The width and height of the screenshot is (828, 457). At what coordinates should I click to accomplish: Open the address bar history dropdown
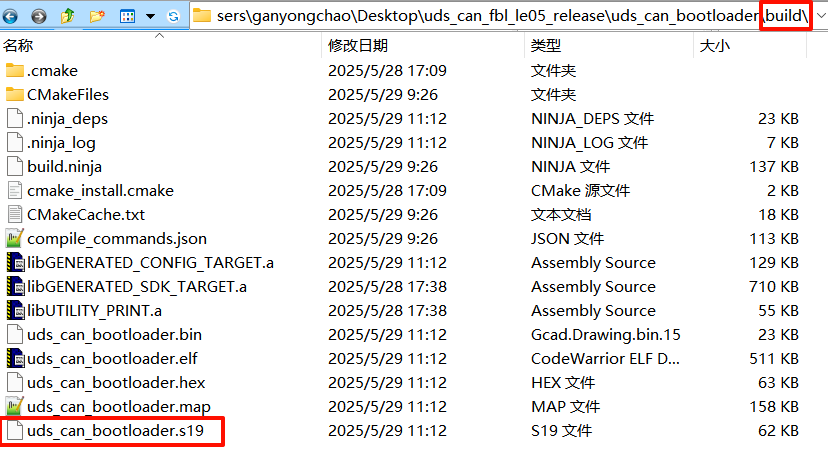point(821,16)
